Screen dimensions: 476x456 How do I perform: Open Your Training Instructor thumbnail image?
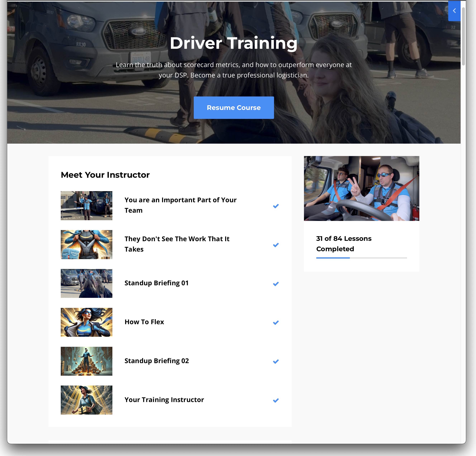(x=86, y=400)
